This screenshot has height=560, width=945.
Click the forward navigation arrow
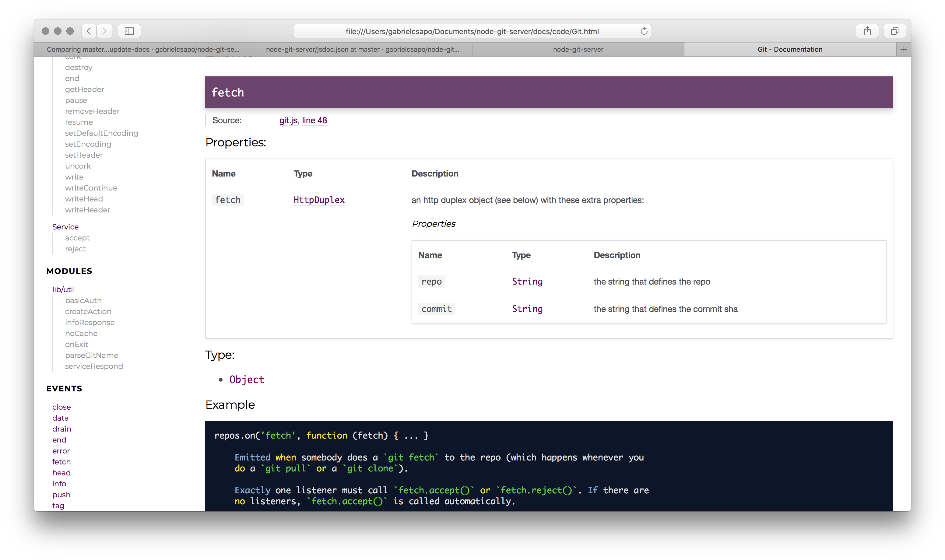tap(104, 31)
